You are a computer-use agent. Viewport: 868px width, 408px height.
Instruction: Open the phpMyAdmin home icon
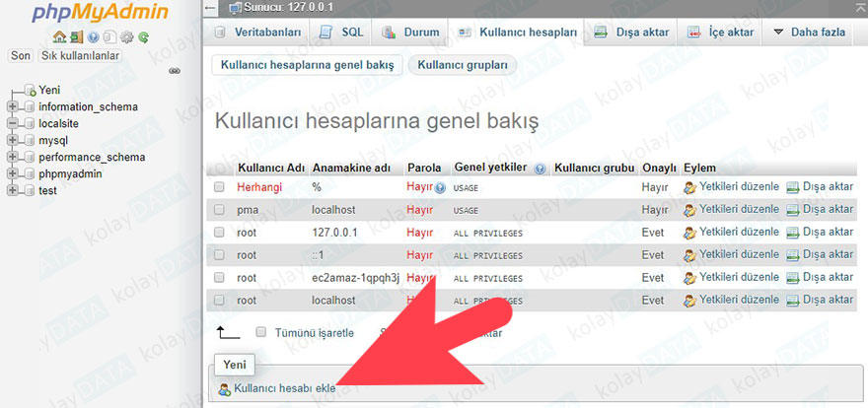tap(58, 37)
